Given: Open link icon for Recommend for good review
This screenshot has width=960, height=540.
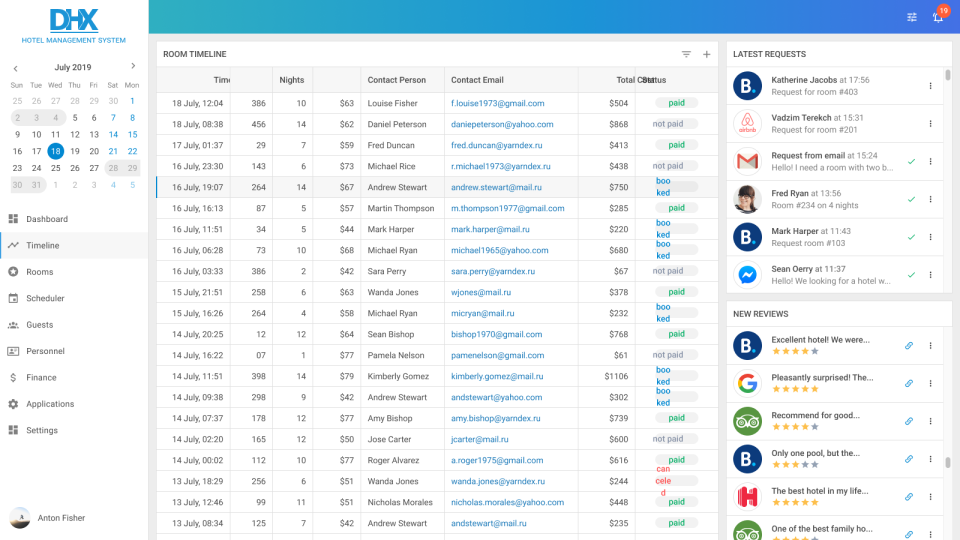Looking at the screenshot, I should coord(909,421).
